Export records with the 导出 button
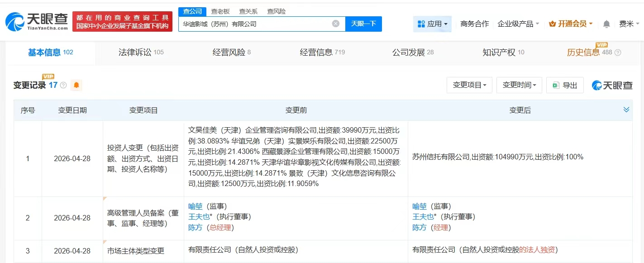Image resolution: width=644 pixels, height=263 pixels. [565, 85]
